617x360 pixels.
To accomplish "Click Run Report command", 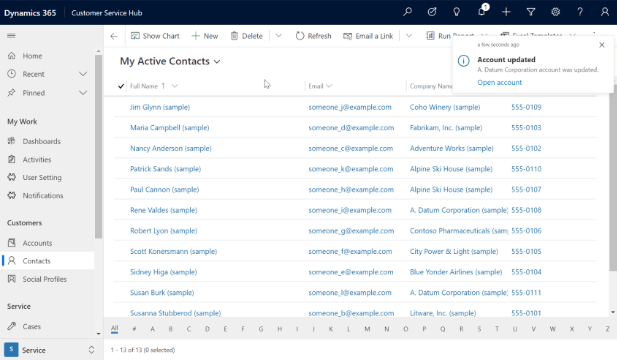I will (450, 36).
